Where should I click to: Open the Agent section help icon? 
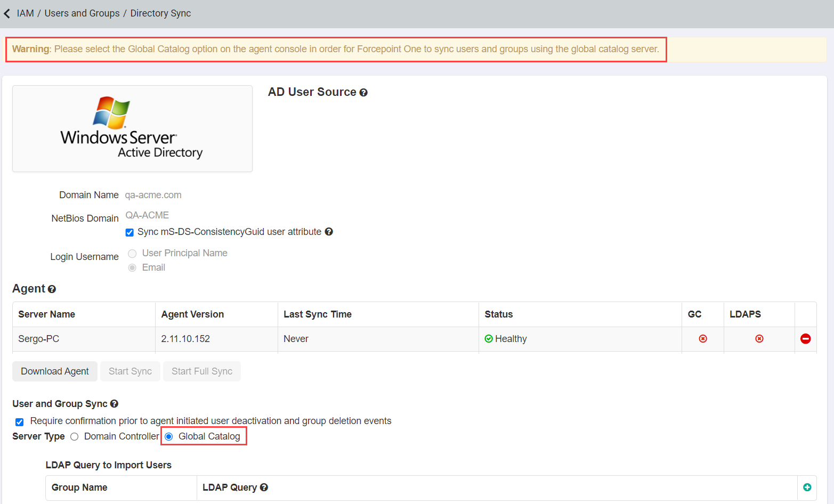tap(52, 289)
